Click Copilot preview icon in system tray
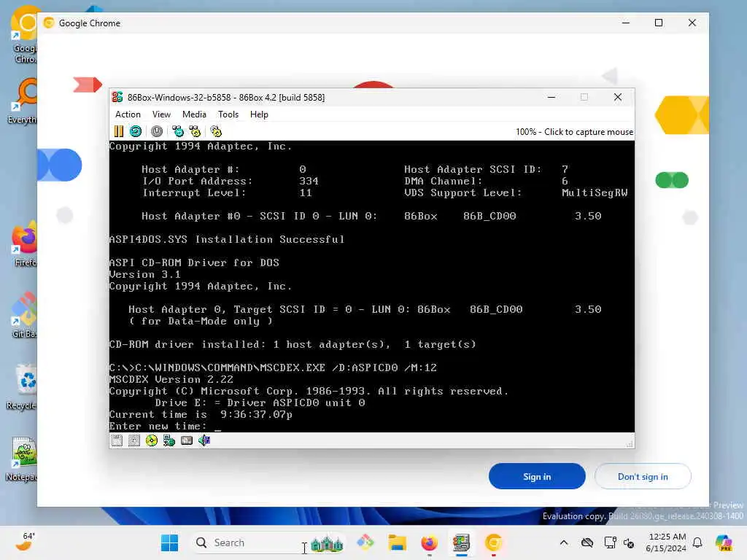This screenshot has height=560, width=747. point(724,542)
